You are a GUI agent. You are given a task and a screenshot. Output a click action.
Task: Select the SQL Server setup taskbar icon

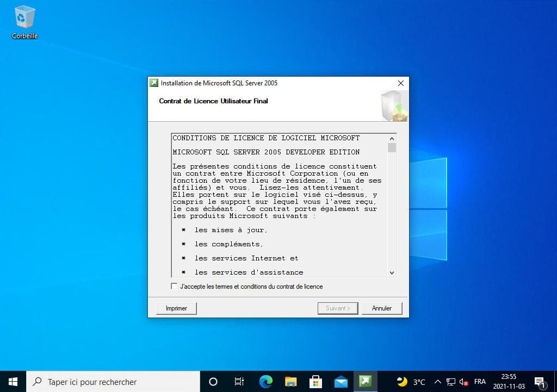(366, 382)
